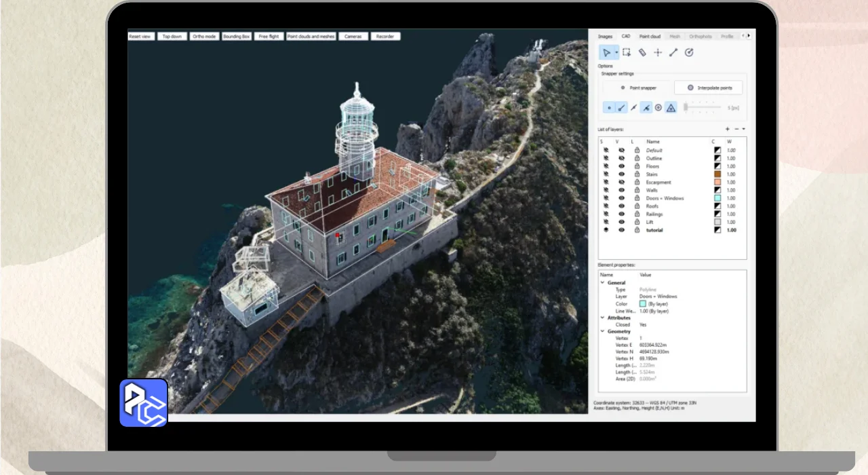Open dropdown arrow beside the selection tool
This screenshot has height=475, width=868.
click(616, 52)
